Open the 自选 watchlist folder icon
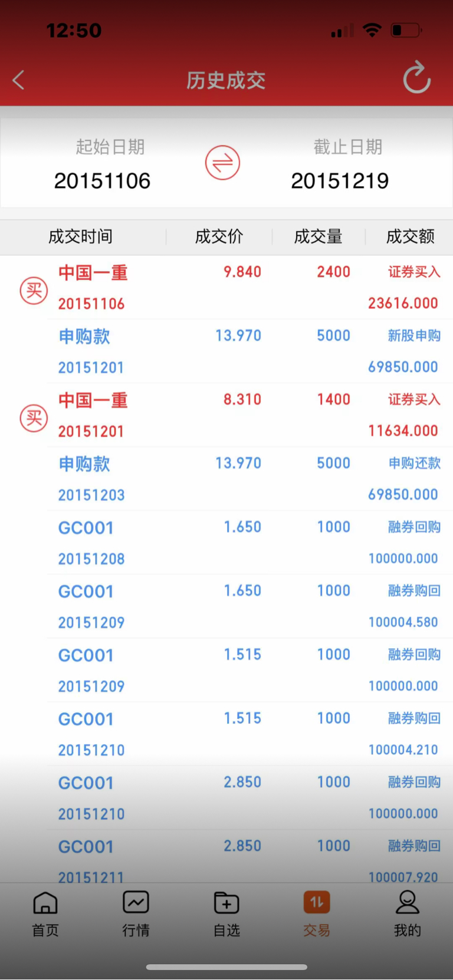This screenshot has width=453, height=980. point(226,903)
